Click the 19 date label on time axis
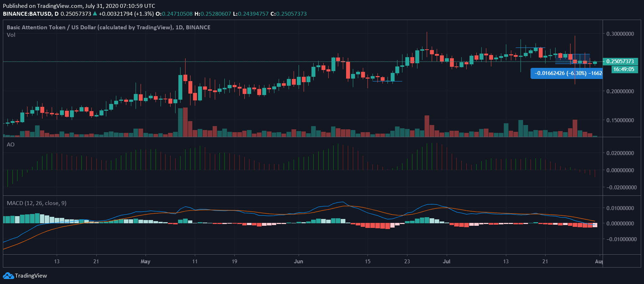 [x=234, y=261]
